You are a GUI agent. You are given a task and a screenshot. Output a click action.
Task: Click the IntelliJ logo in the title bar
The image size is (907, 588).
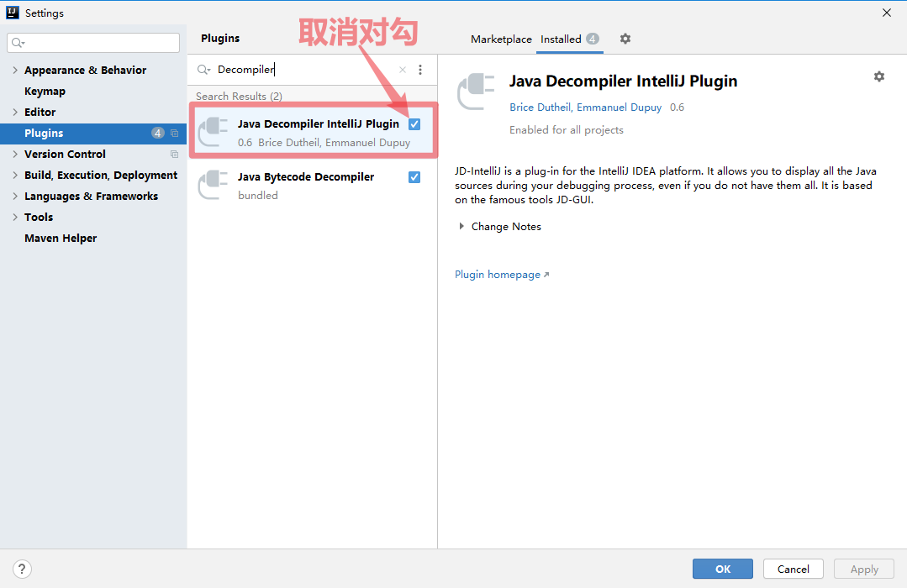13,13
